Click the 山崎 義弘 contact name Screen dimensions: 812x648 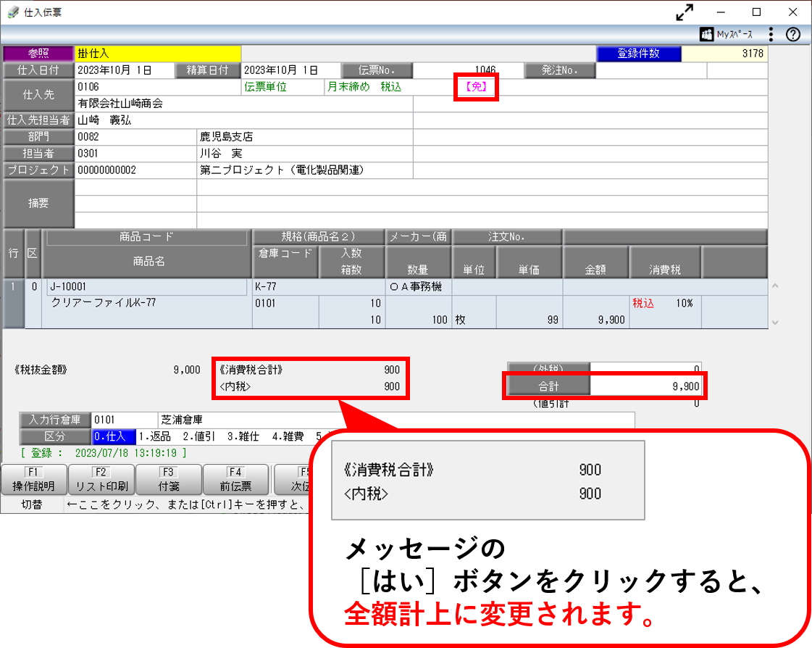coord(104,120)
